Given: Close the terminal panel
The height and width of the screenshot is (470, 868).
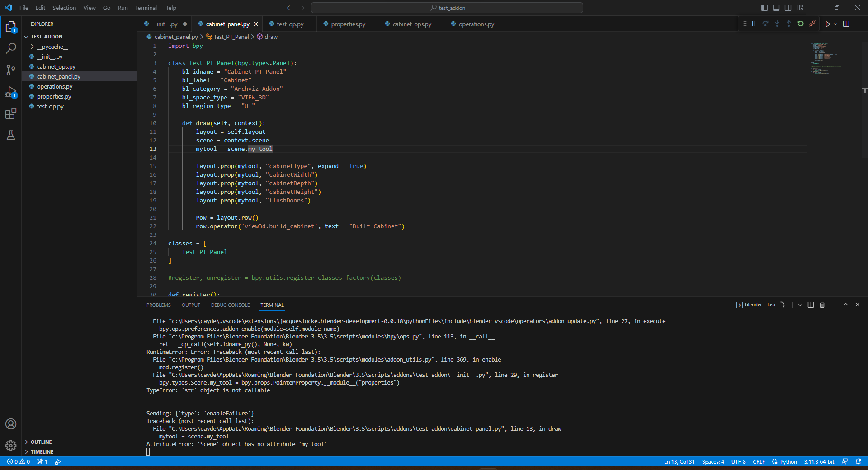Looking at the screenshot, I should (858, 305).
